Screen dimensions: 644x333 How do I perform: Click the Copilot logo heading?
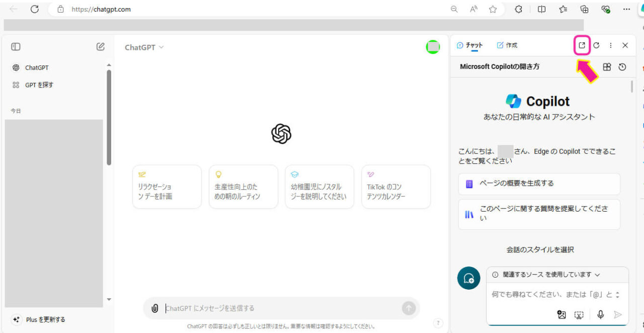(x=538, y=101)
